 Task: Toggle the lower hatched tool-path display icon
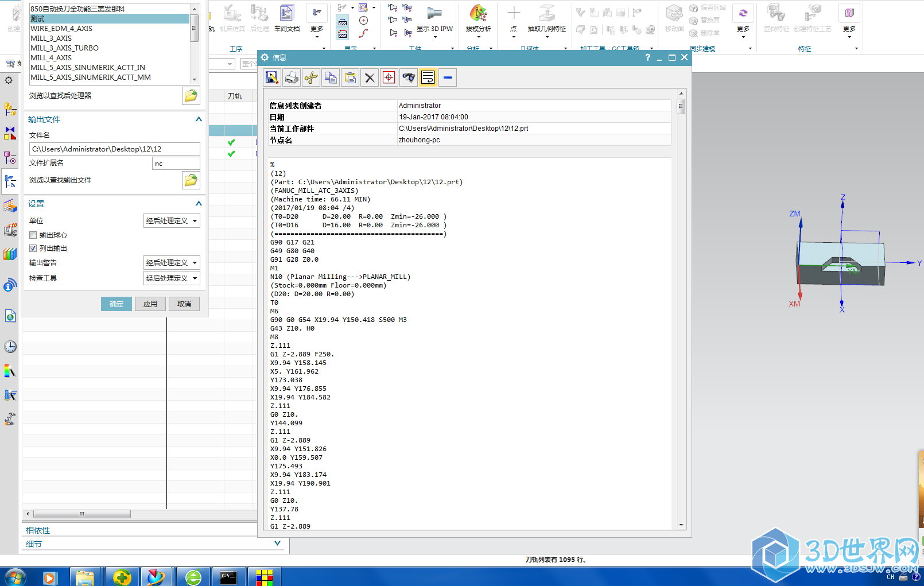pyautogui.click(x=343, y=34)
